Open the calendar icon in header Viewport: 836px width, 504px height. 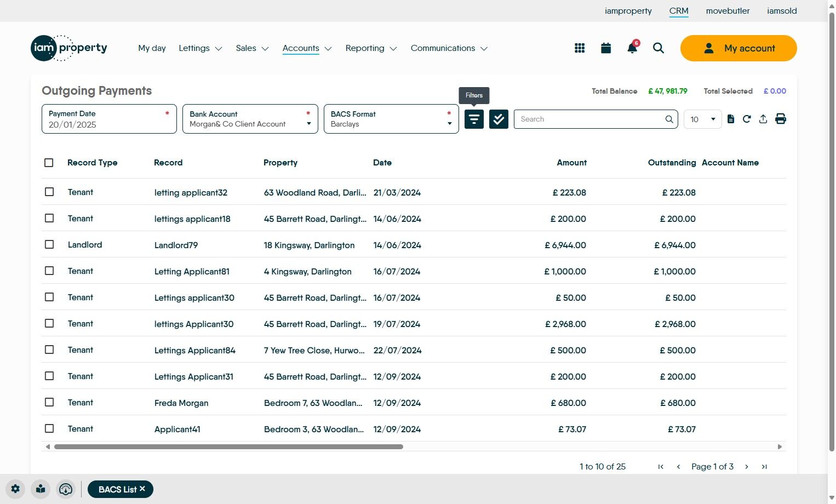(606, 48)
